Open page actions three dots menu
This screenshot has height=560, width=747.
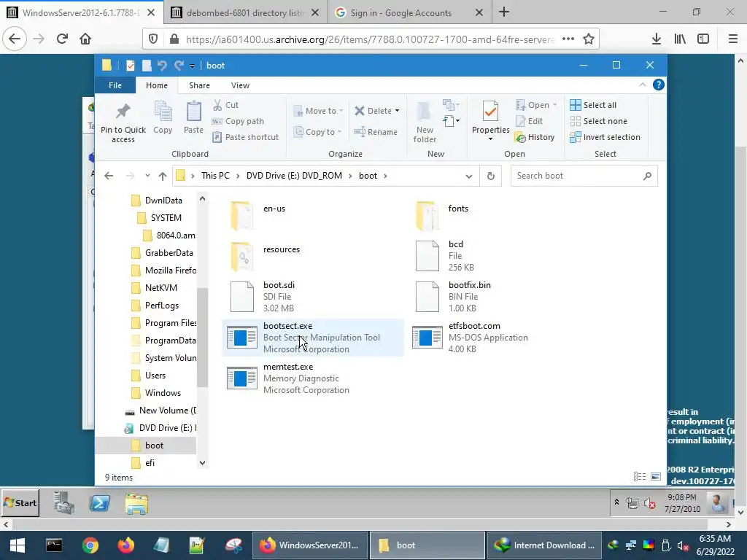(568, 39)
